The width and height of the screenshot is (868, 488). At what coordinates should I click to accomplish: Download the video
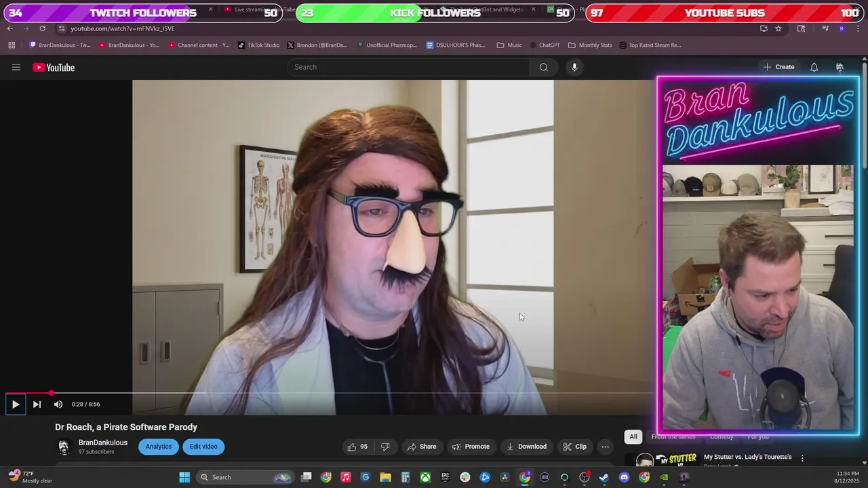(x=526, y=447)
